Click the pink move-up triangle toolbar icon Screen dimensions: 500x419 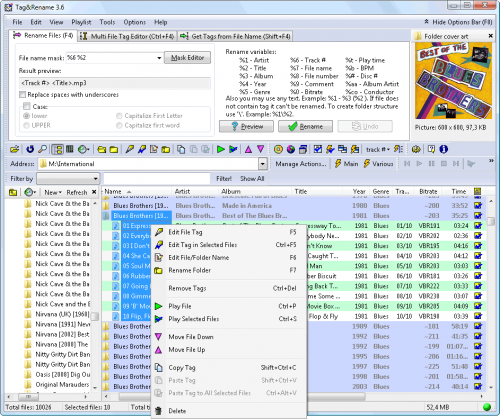tap(248, 149)
